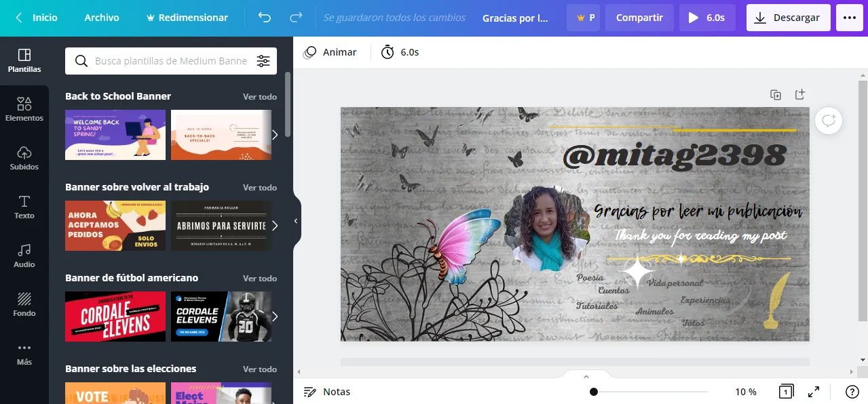This screenshot has width=868, height=404.
Task: Click the Animar button
Action: pos(331,52)
